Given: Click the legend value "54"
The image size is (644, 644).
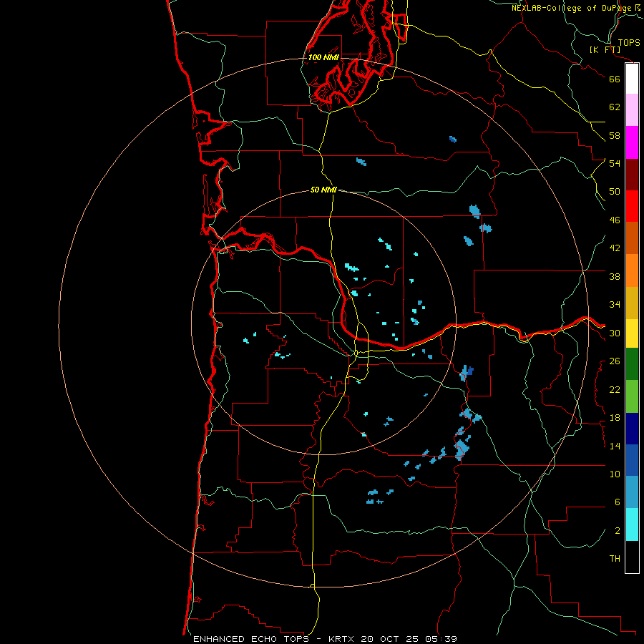Looking at the screenshot, I should (615, 163).
